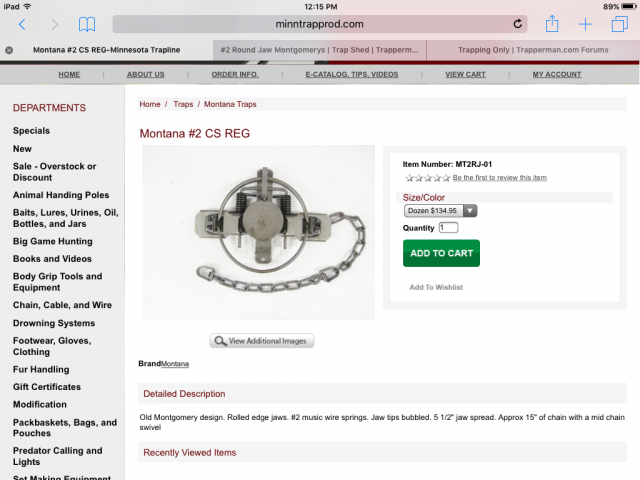
Task: Show all tabs overview icon
Action: (619, 24)
